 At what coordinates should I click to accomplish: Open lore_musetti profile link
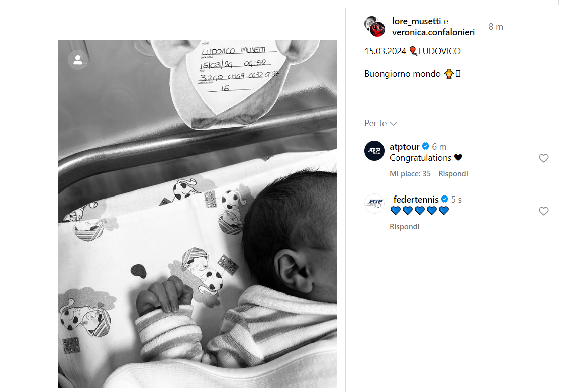(416, 21)
